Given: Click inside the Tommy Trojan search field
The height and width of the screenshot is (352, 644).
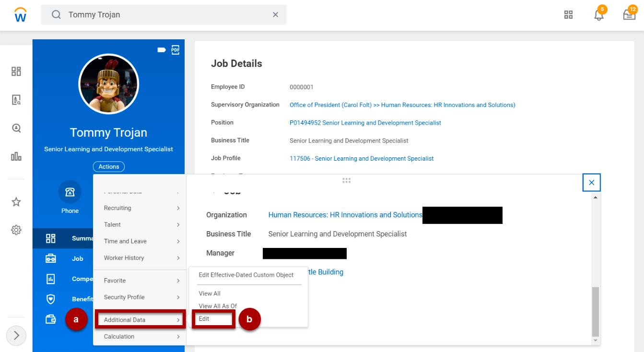Looking at the screenshot, I should [163, 15].
